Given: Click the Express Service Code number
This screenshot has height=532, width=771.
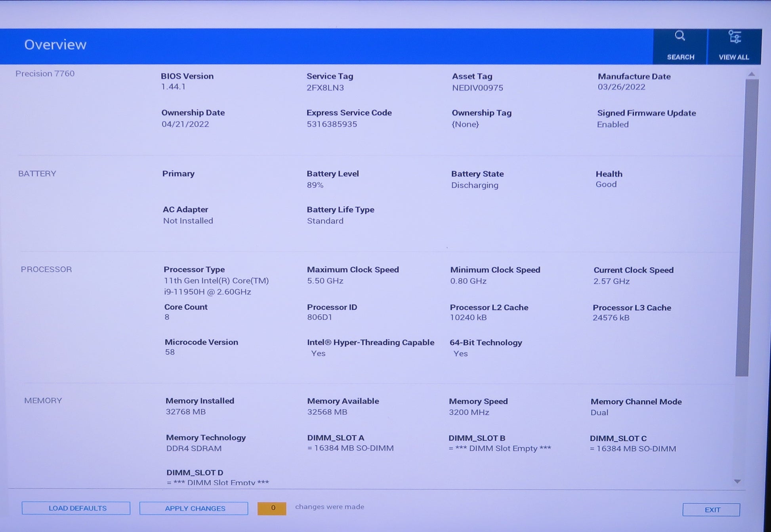Looking at the screenshot, I should (332, 124).
